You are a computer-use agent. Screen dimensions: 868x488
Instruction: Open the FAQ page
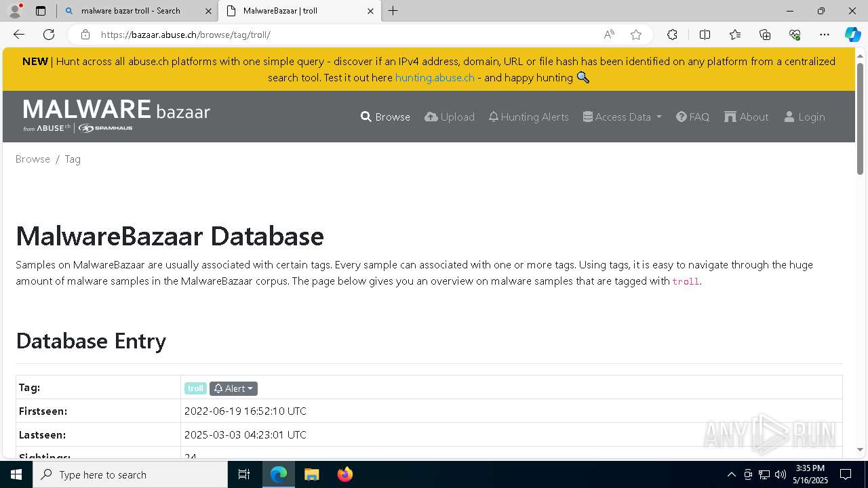point(692,117)
